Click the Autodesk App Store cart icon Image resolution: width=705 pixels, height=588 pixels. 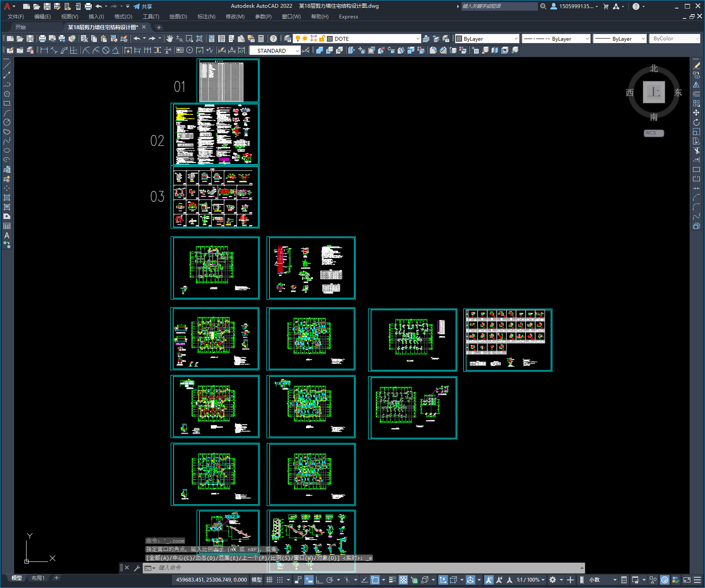point(606,6)
